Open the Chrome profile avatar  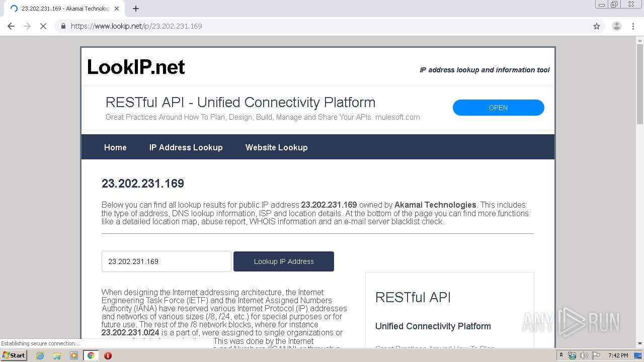point(616,26)
